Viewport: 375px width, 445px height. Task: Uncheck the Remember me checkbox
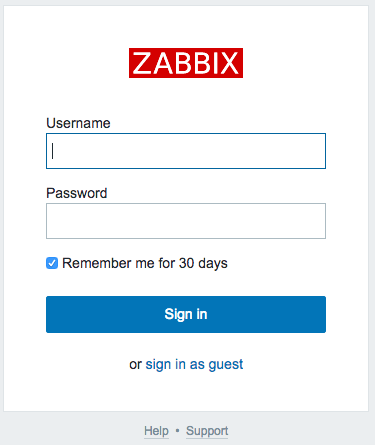[x=52, y=263]
